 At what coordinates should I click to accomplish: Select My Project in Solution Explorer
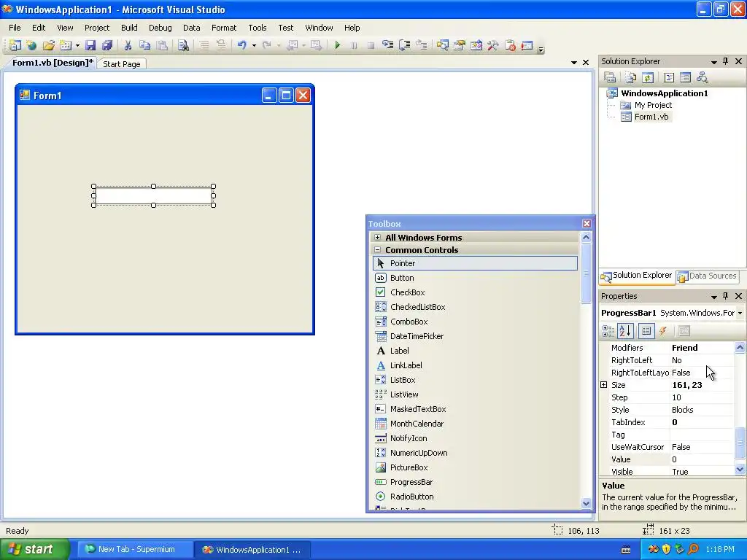(653, 105)
